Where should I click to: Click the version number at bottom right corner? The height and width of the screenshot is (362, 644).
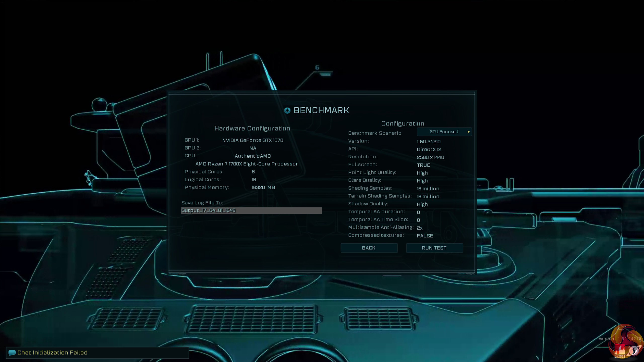[x=629, y=339]
